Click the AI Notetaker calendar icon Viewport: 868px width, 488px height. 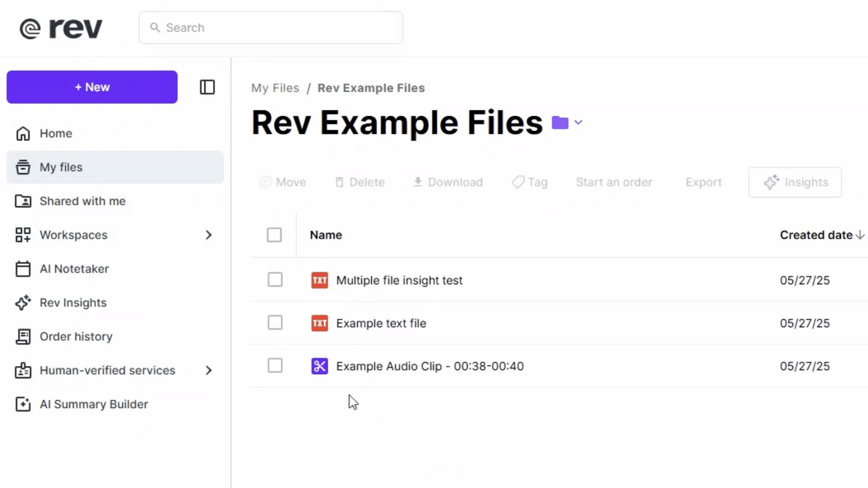tap(23, 269)
